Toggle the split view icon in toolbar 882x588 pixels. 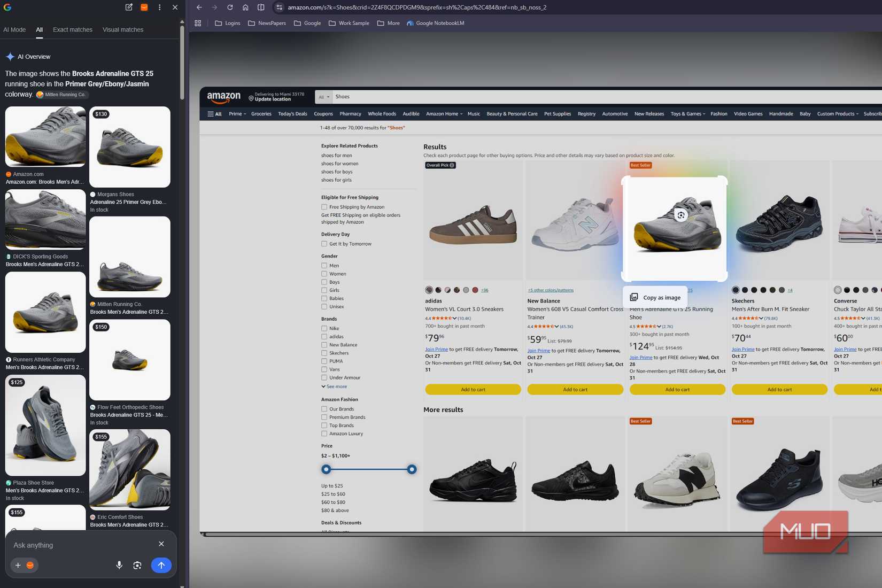click(x=261, y=7)
